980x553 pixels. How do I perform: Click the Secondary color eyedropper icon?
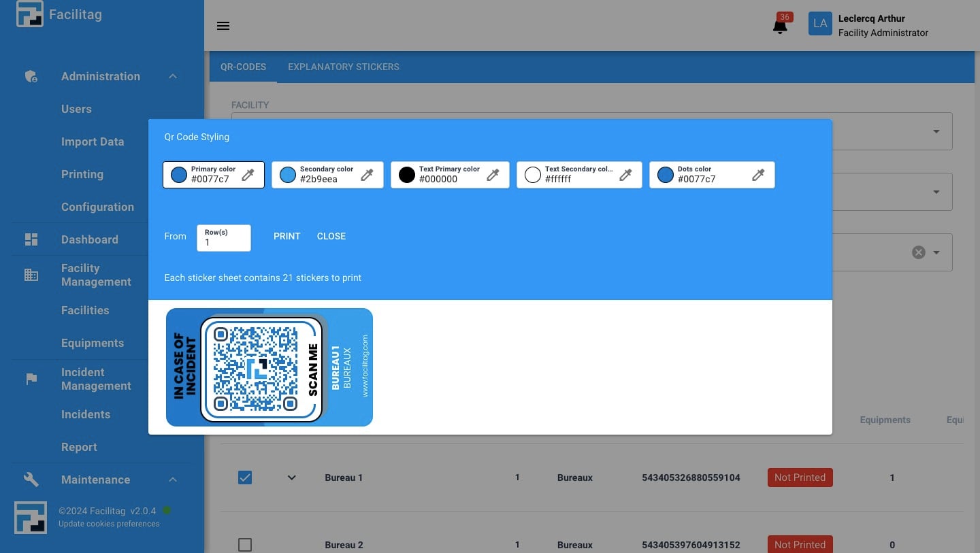coord(367,175)
